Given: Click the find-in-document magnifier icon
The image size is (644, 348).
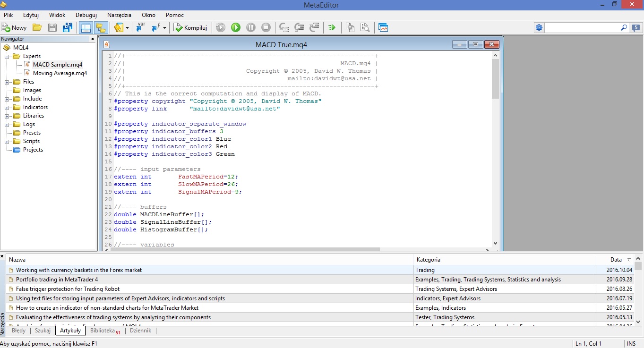Looking at the screenshot, I should coord(365,27).
